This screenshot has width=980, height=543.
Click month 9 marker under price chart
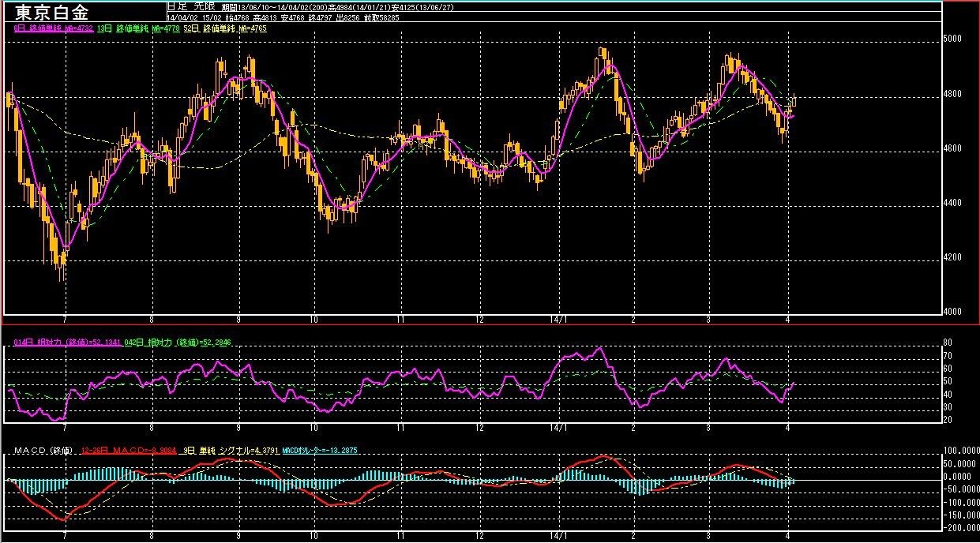point(238,319)
